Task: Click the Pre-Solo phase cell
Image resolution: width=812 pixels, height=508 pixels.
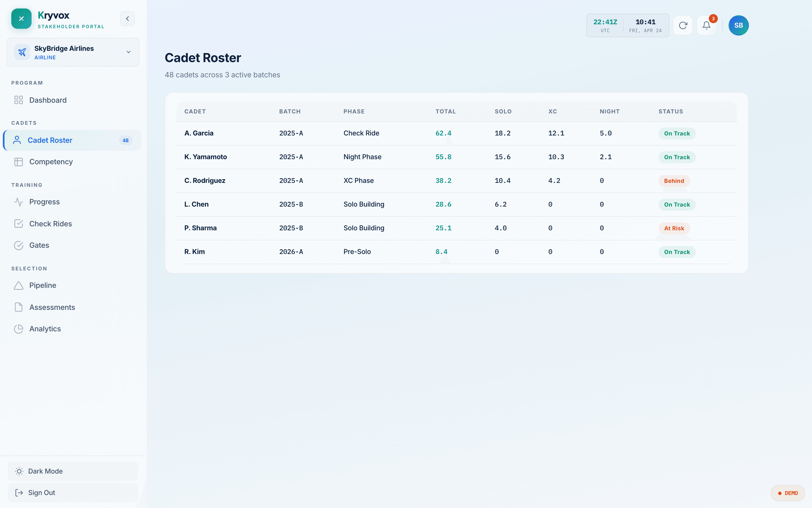Action: (x=357, y=252)
